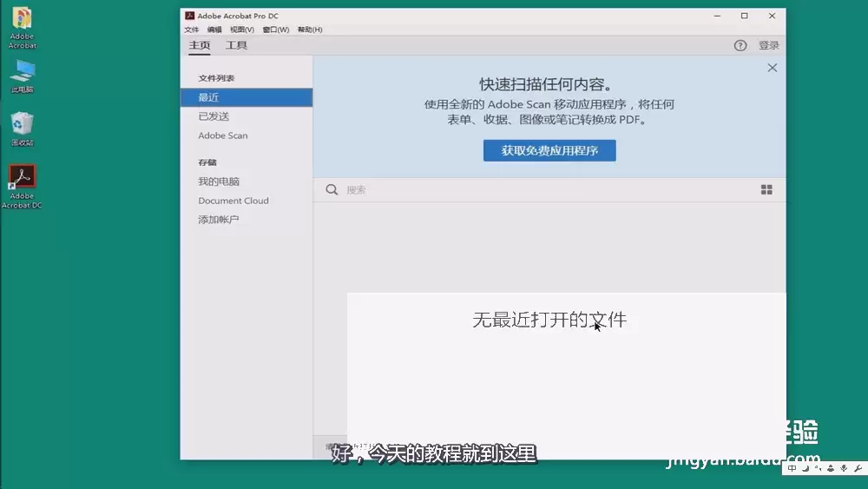Click the Acrobat logo in title bar
Screen dimensions: 868x489
190,16
